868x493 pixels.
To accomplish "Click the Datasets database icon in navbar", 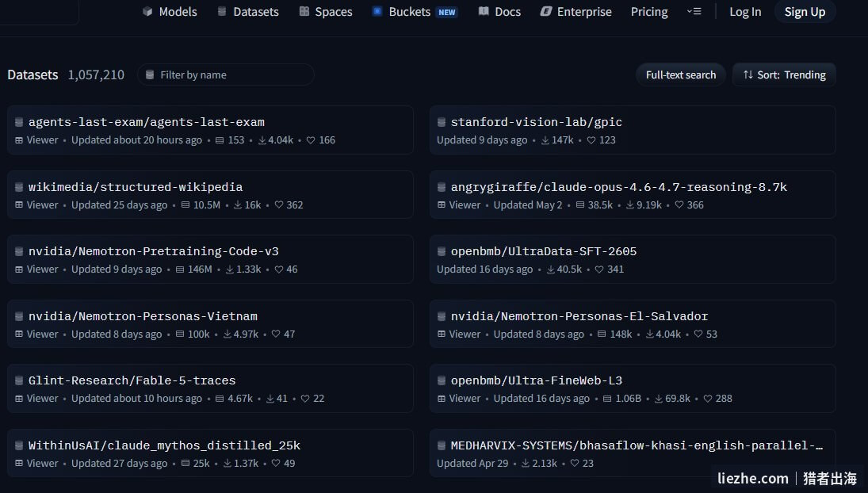I will (221, 12).
